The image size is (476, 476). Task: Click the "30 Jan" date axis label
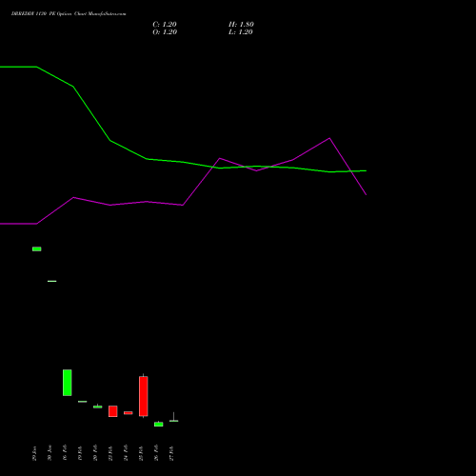tap(50, 453)
